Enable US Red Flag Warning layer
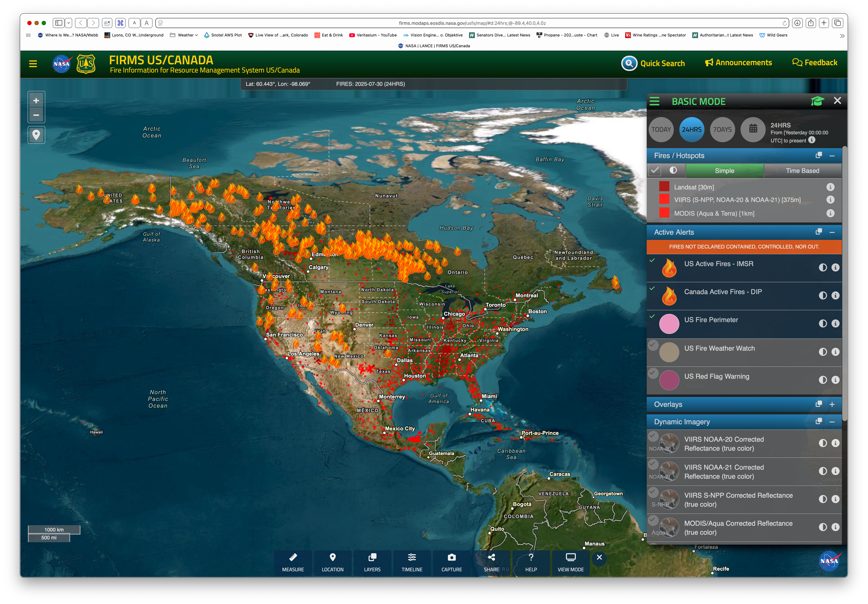Viewport: 868px width, 604px height. (653, 373)
